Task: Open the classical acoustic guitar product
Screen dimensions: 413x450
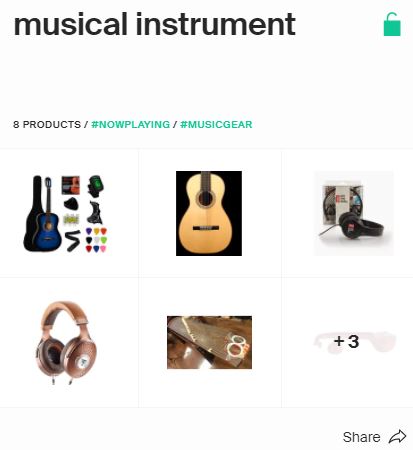Action: (x=209, y=213)
